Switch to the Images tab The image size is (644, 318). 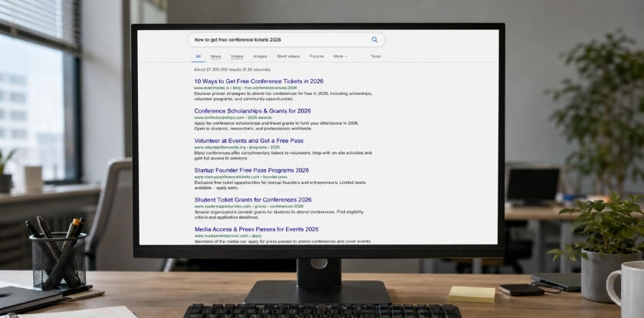coord(260,57)
